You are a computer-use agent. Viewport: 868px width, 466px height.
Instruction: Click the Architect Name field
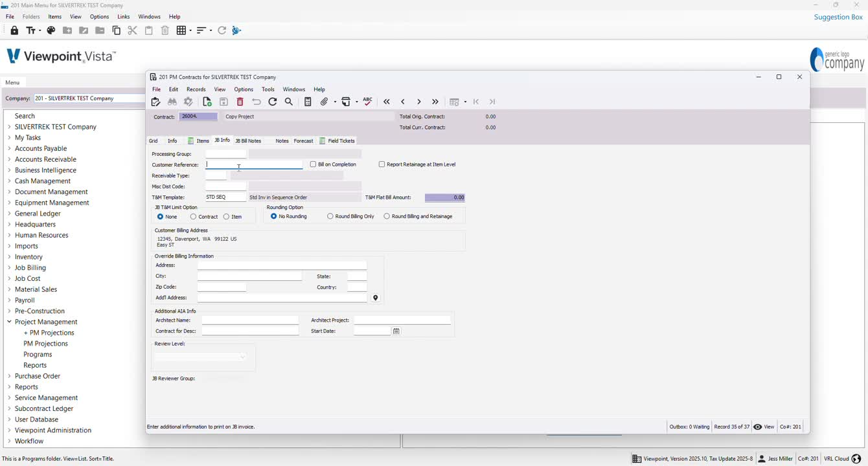click(250, 320)
